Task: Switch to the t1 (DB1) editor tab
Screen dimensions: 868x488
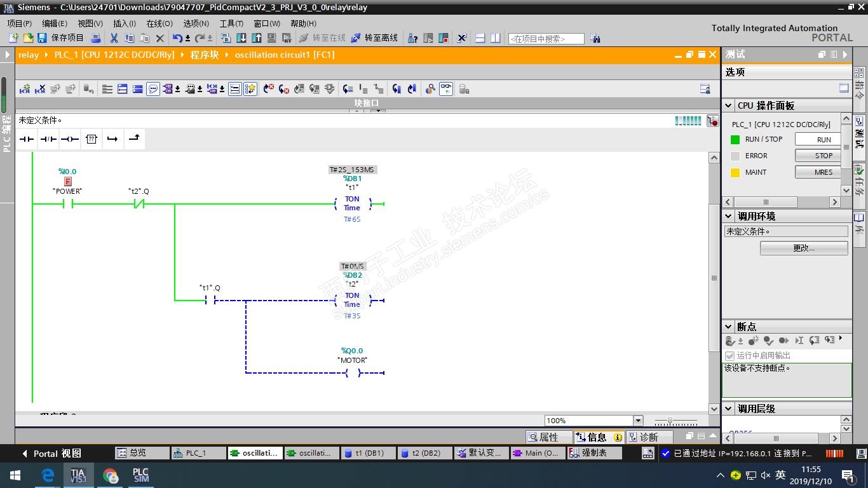Action: tap(368, 453)
